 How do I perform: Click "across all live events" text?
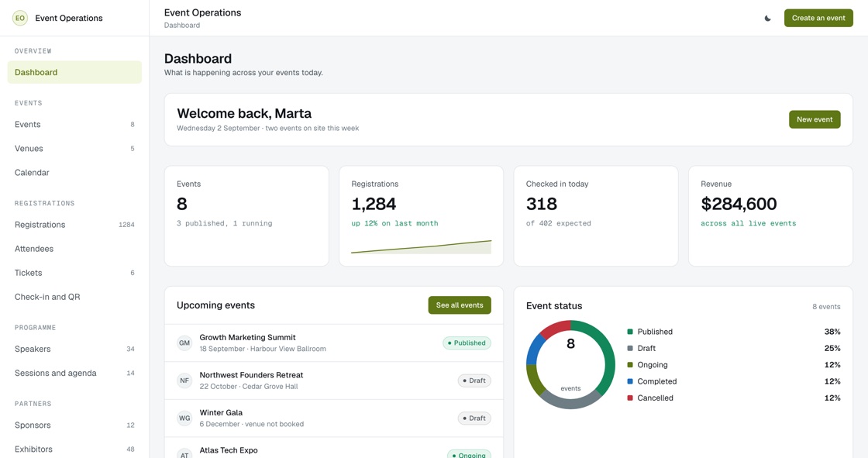pyautogui.click(x=749, y=223)
